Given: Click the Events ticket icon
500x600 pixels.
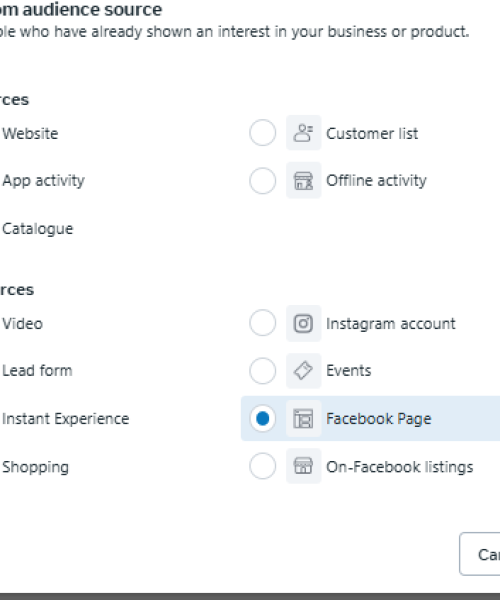Looking at the screenshot, I should click(304, 371).
